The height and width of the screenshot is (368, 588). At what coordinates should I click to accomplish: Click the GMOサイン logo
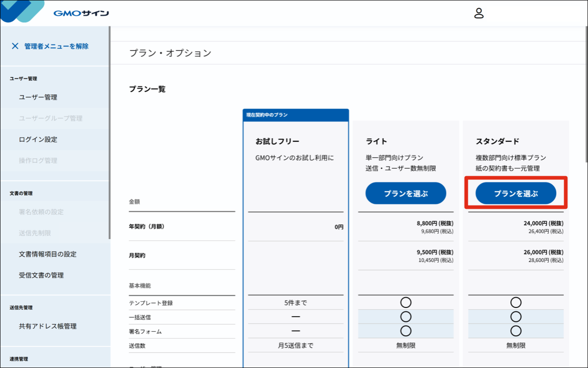pyautogui.click(x=81, y=13)
